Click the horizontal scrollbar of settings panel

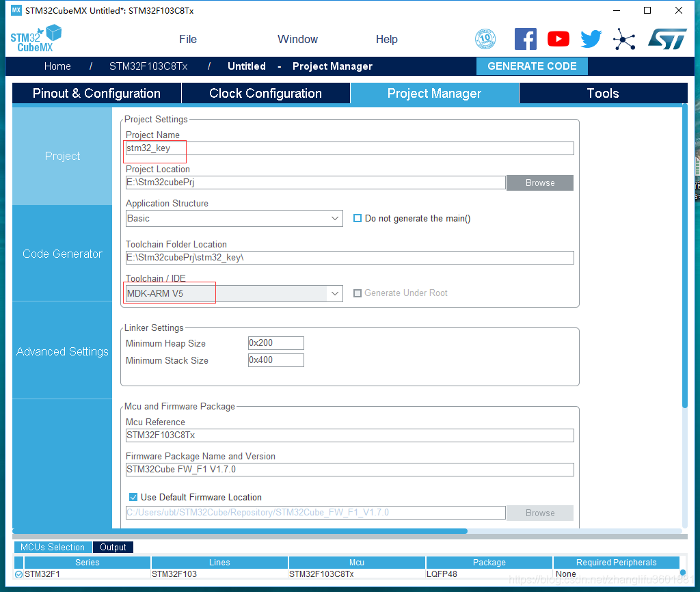click(x=240, y=531)
